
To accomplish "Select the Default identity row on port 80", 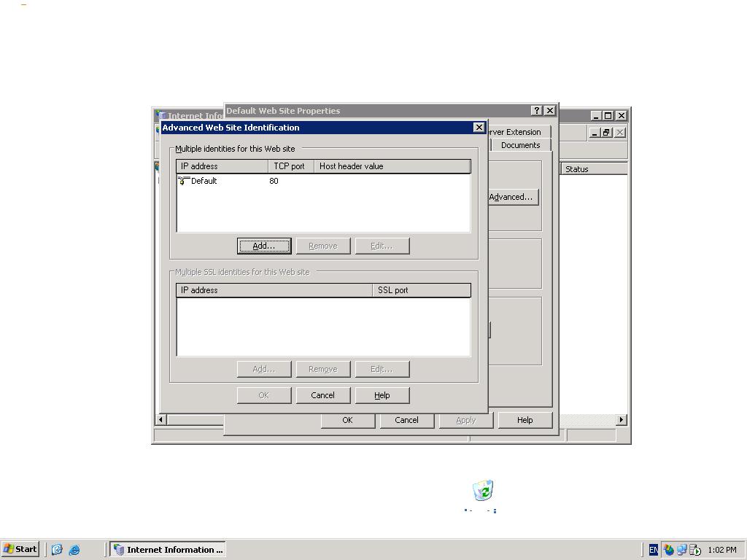I will pos(323,181).
